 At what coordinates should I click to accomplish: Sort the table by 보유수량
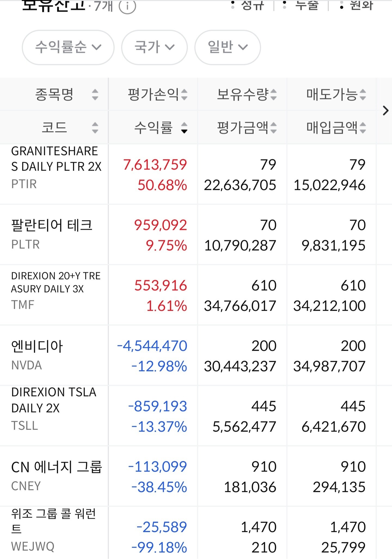274,95
